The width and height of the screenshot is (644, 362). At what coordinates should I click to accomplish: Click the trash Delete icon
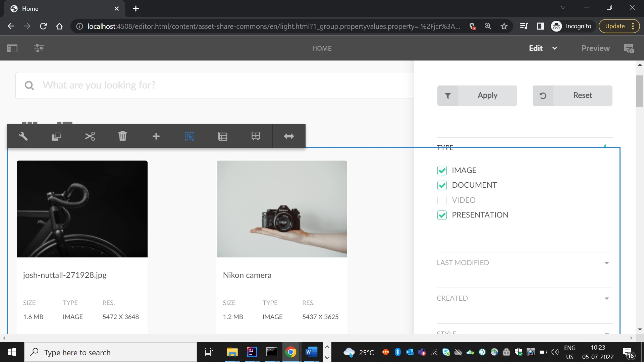pos(123,136)
